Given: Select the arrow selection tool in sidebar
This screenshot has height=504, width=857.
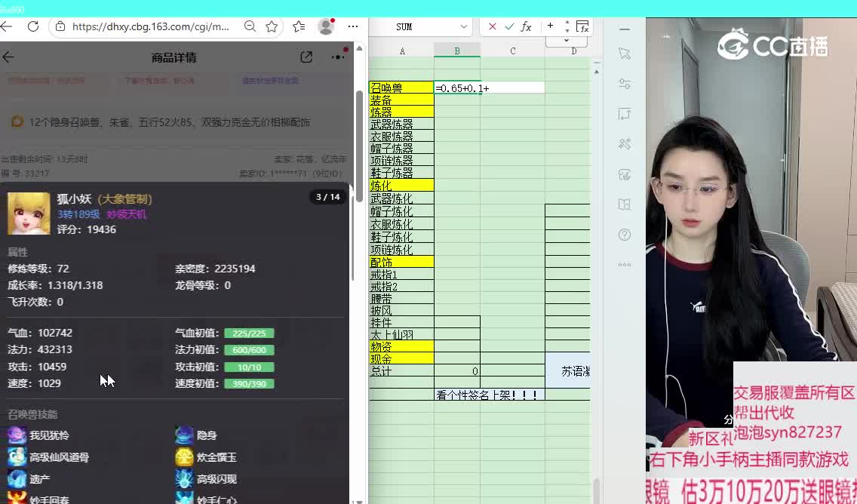Looking at the screenshot, I should coord(624,54).
